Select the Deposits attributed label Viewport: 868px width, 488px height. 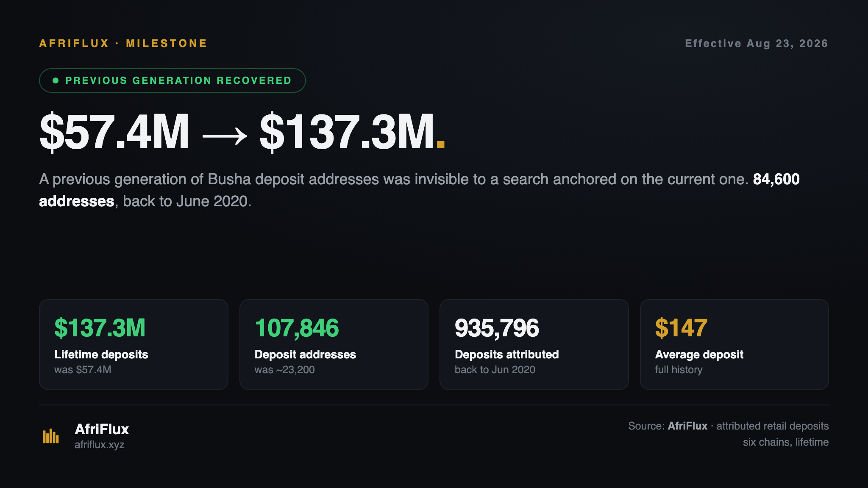[506, 355]
